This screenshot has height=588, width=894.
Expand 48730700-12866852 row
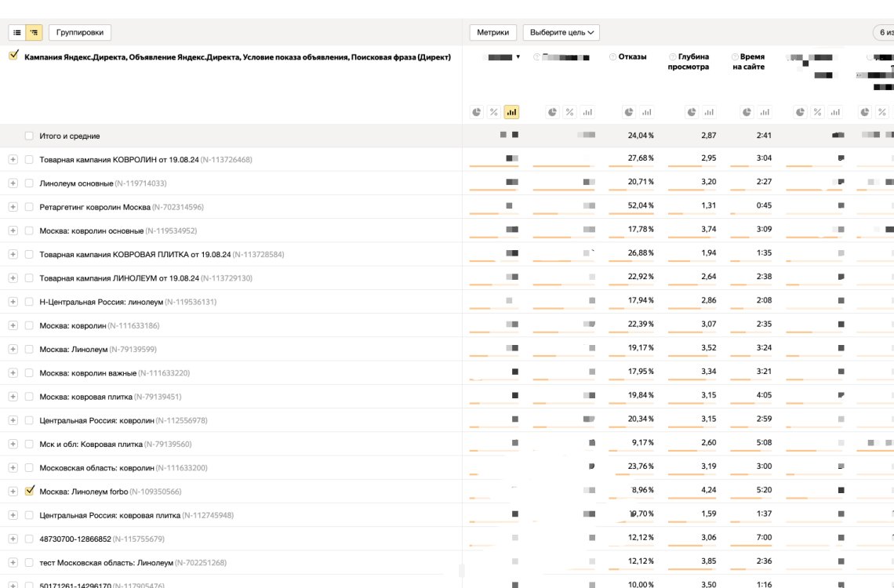click(x=13, y=539)
